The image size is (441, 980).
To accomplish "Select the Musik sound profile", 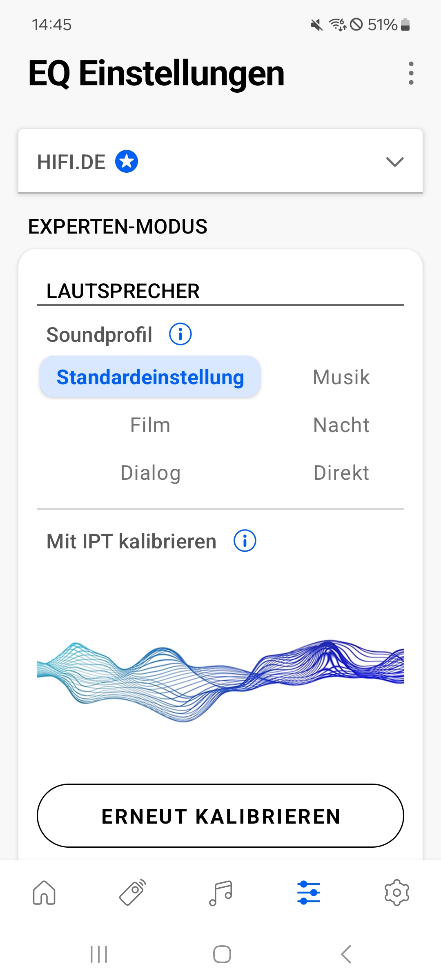I will coord(341,377).
